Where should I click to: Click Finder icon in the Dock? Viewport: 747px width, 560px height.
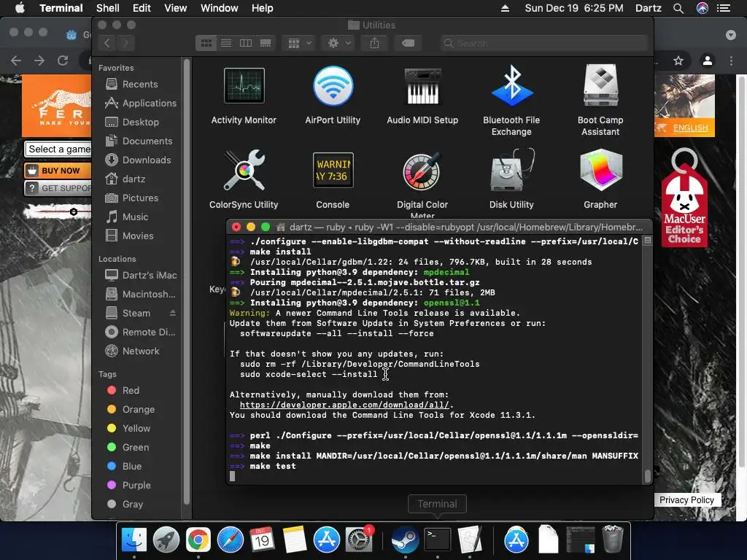134,540
